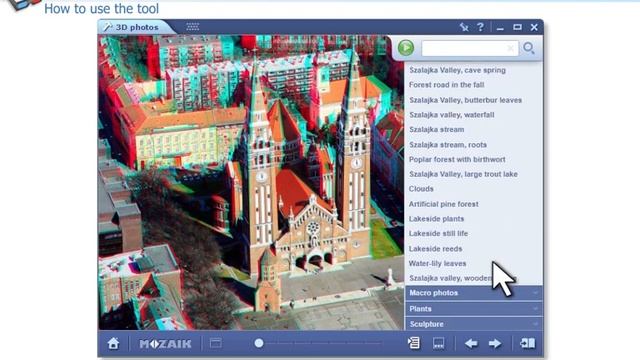Select 'Szalajka Valley, cave spring'

(457, 70)
